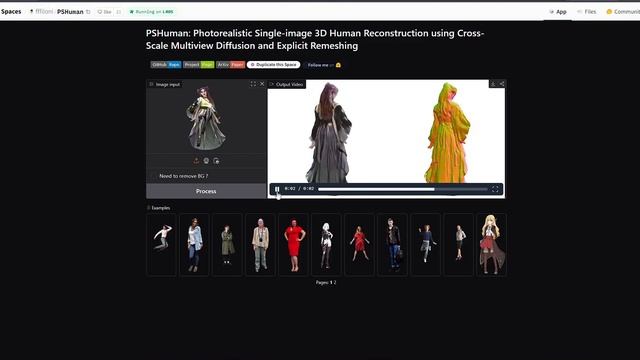The width and height of the screenshot is (640, 360).
Task: Click the PSHuman title heading
Action: 315,39
